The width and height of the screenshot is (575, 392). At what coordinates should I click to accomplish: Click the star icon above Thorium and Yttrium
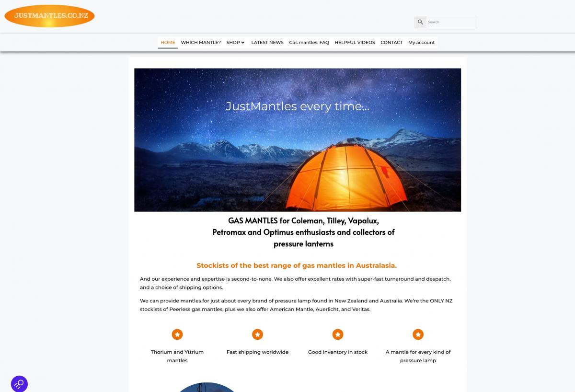pos(177,334)
